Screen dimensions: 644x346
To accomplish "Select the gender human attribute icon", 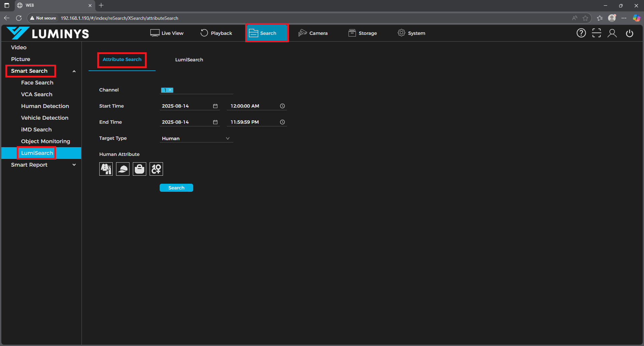I will tap(156, 169).
